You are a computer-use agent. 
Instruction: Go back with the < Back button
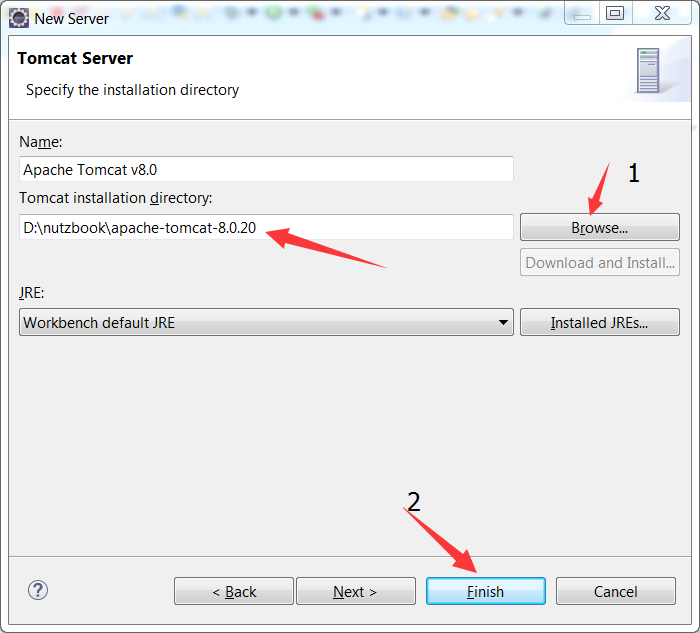(234, 591)
